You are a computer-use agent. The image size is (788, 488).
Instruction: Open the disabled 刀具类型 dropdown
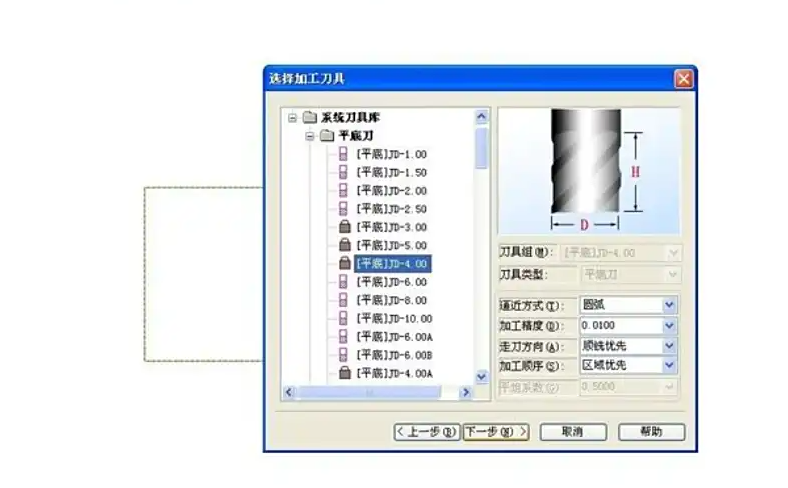(x=673, y=274)
